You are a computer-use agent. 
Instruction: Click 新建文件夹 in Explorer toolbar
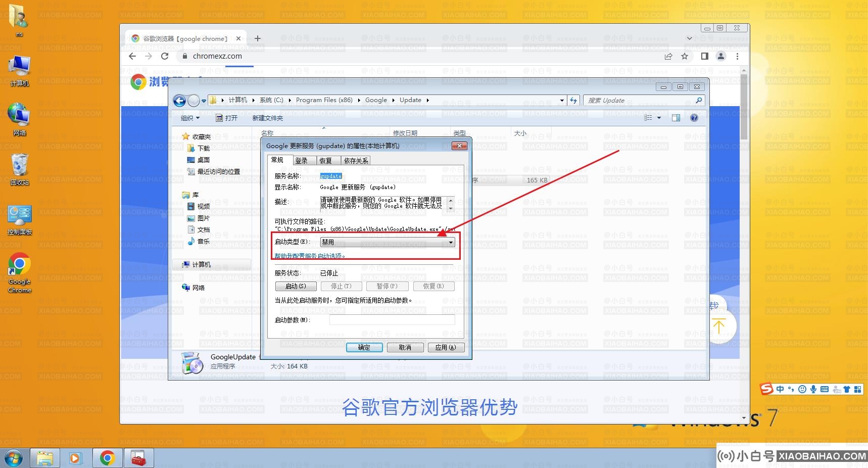pos(268,118)
